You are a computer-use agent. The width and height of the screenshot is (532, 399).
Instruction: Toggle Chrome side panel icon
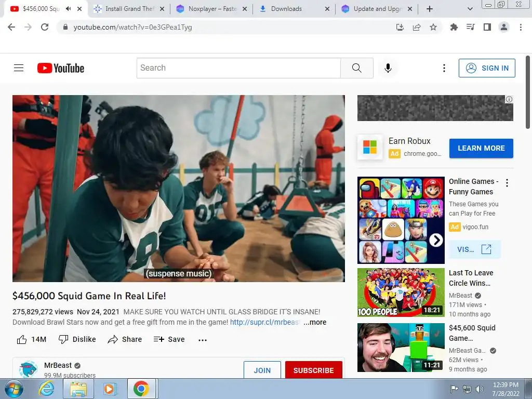tap(487, 27)
